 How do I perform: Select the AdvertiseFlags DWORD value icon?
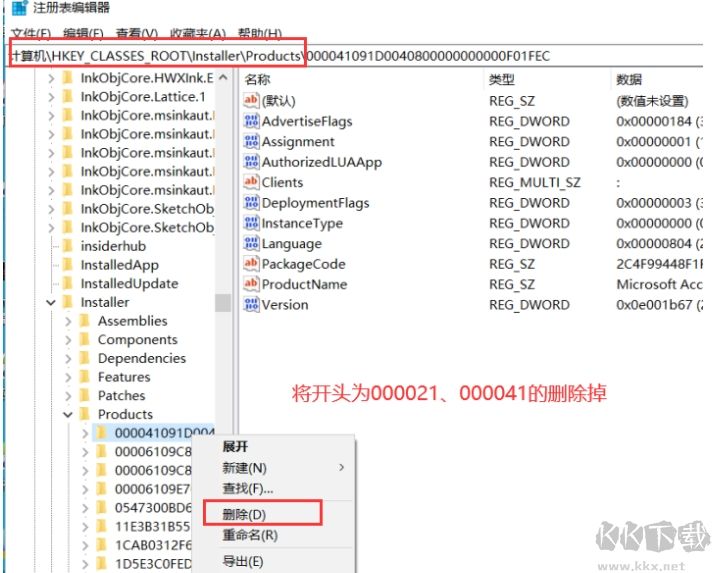[x=251, y=121]
